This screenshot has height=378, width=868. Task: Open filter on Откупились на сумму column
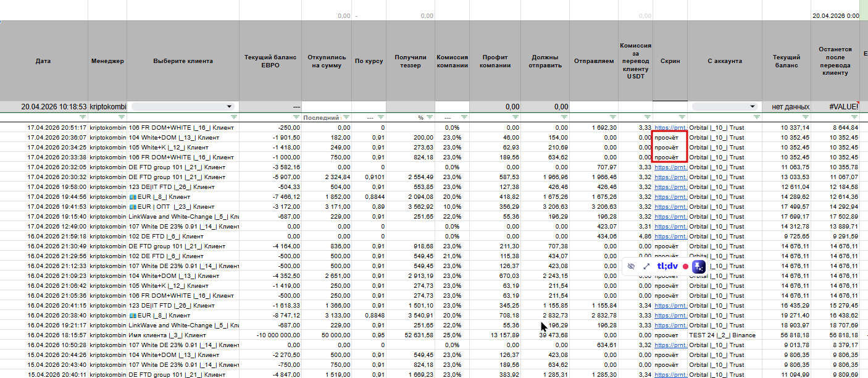point(346,117)
